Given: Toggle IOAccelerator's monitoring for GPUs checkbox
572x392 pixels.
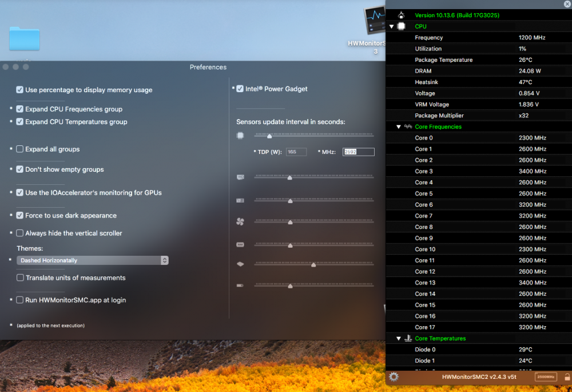Looking at the screenshot, I should tap(19, 193).
